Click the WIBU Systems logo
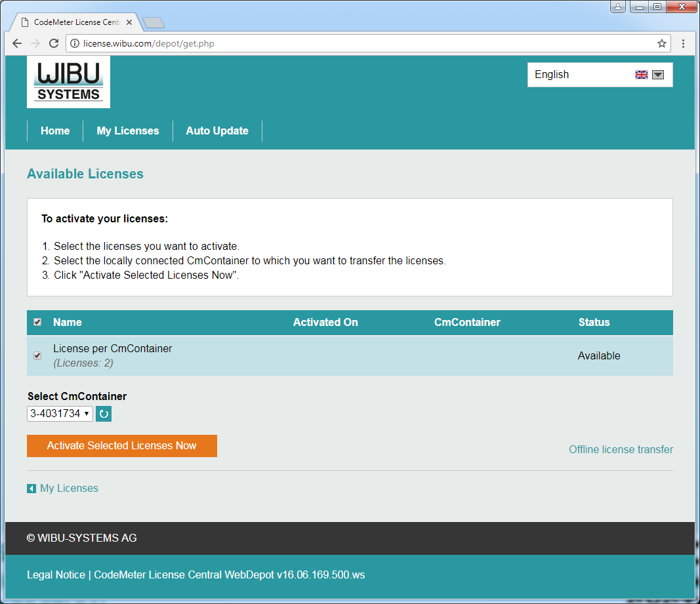Screen dimensions: 700x604 68,82
